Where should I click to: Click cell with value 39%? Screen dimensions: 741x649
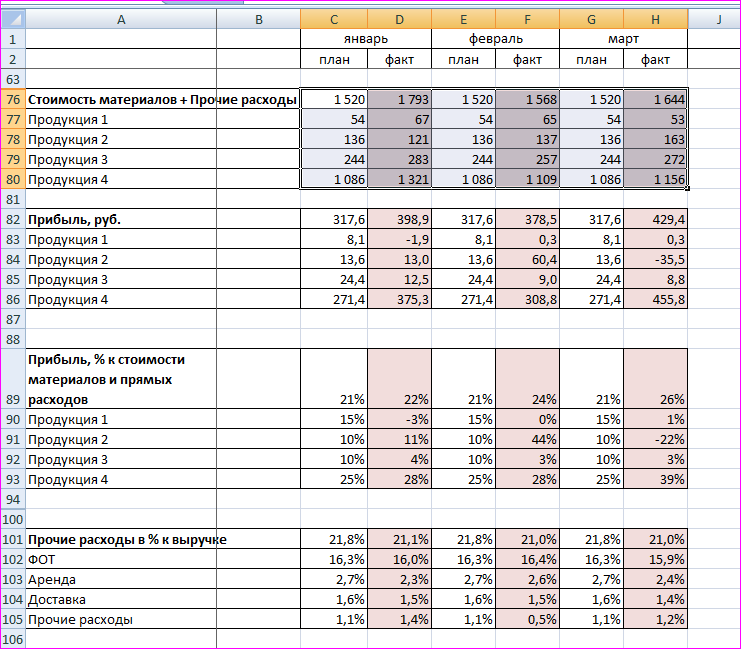[655, 479]
